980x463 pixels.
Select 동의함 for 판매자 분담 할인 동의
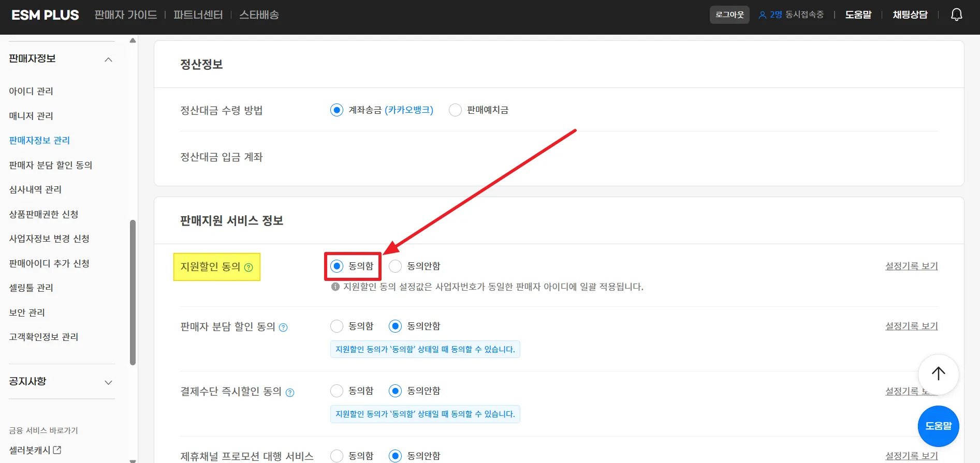pyautogui.click(x=337, y=326)
